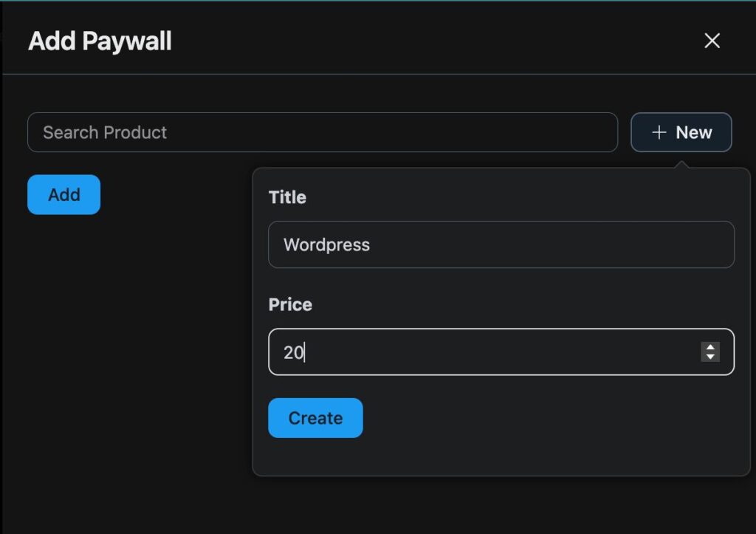The width and height of the screenshot is (756, 534).
Task: Close the Add Paywall dialog via the X icon
Action: click(x=711, y=41)
